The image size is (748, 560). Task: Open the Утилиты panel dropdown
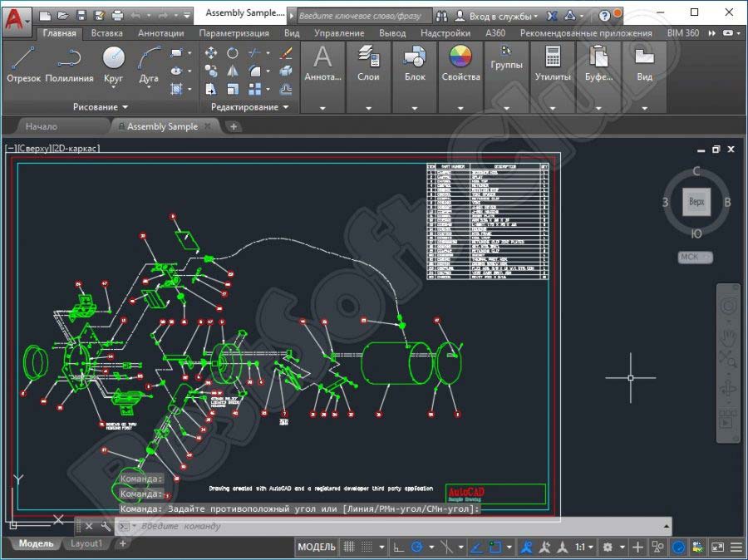pos(553,108)
